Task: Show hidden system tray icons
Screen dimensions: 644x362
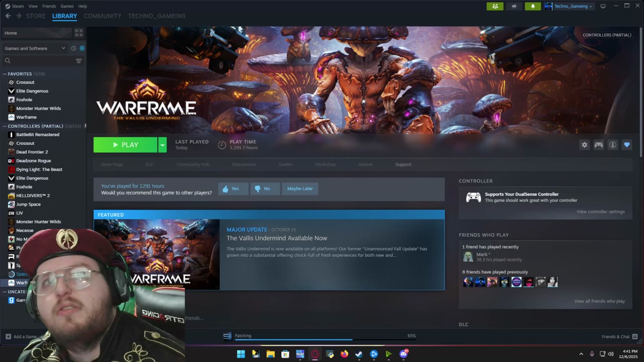Action: (x=581, y=354)
